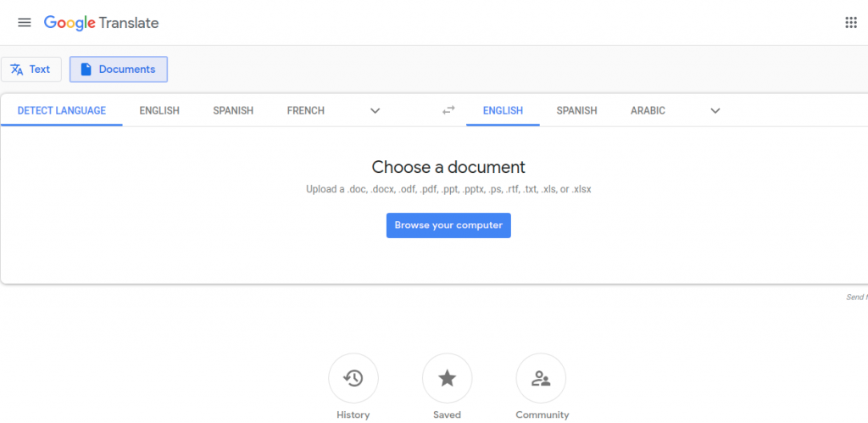Expand more source languages chevron

376,111
